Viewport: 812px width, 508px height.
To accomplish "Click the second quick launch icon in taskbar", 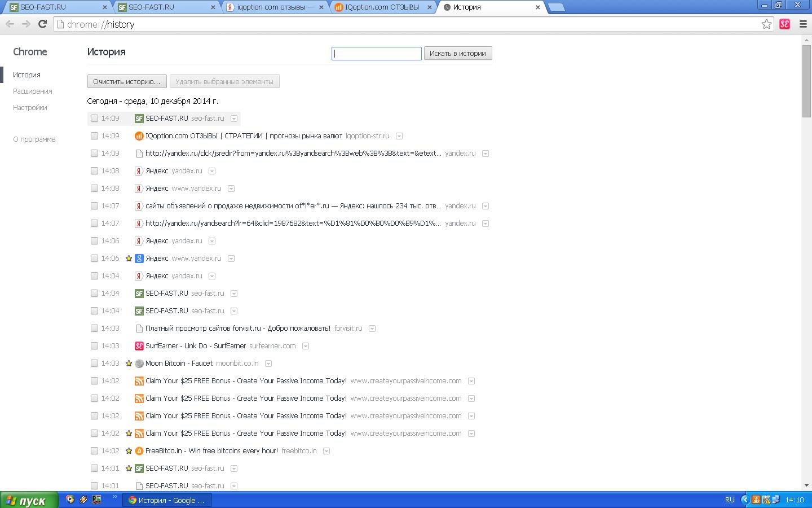I will (x=83, y=500).
